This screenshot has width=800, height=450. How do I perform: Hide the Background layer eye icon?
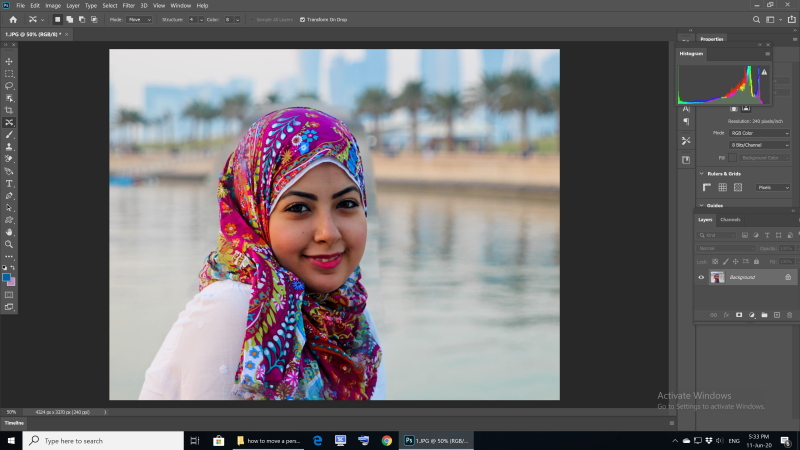tap(701, 278)
